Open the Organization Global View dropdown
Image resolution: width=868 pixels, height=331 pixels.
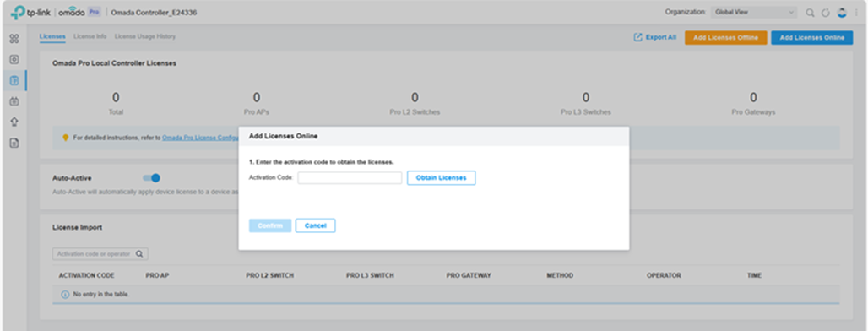754,12
